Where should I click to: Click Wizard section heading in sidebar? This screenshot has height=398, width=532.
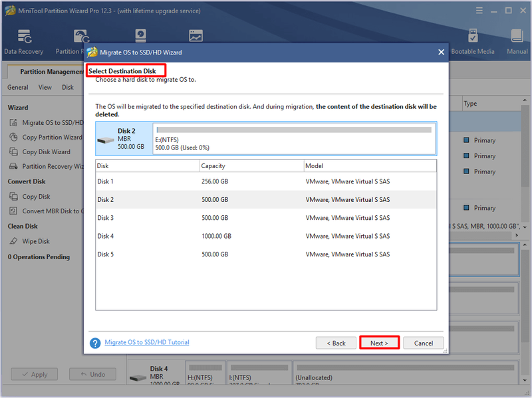coord(18,108)
